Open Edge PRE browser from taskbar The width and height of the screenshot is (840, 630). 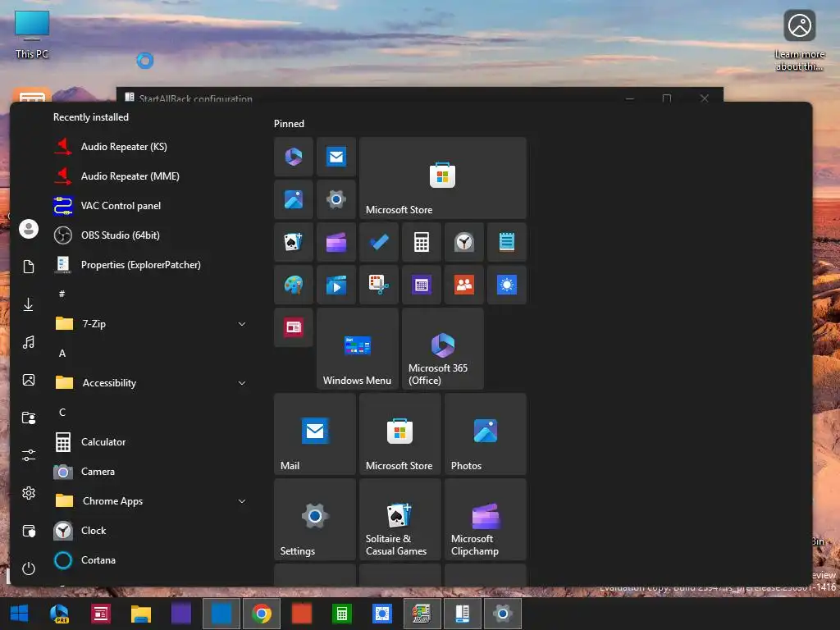59,614
